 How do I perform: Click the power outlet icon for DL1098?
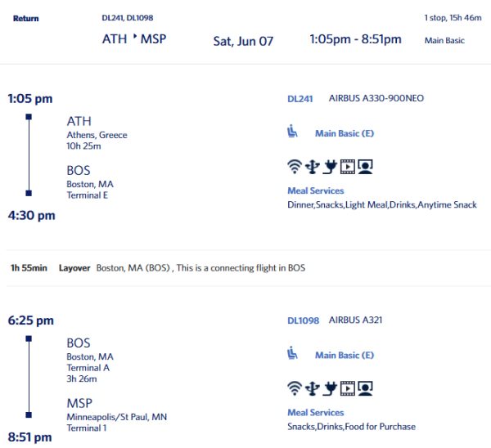tap(330, 388)
